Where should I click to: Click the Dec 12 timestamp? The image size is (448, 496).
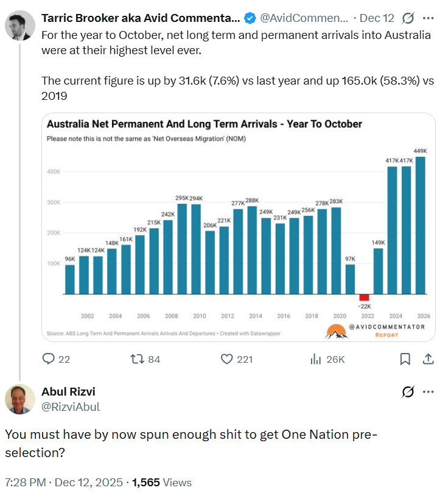tap(377, 18)
